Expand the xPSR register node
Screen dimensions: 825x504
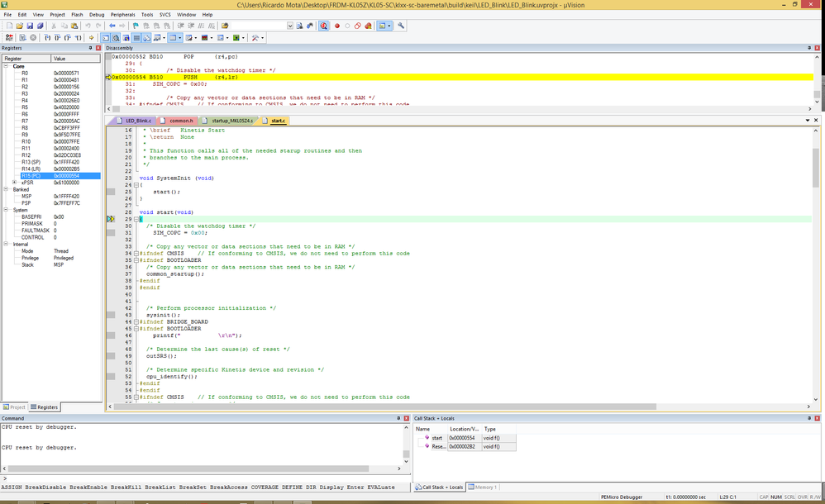[14, 183]
